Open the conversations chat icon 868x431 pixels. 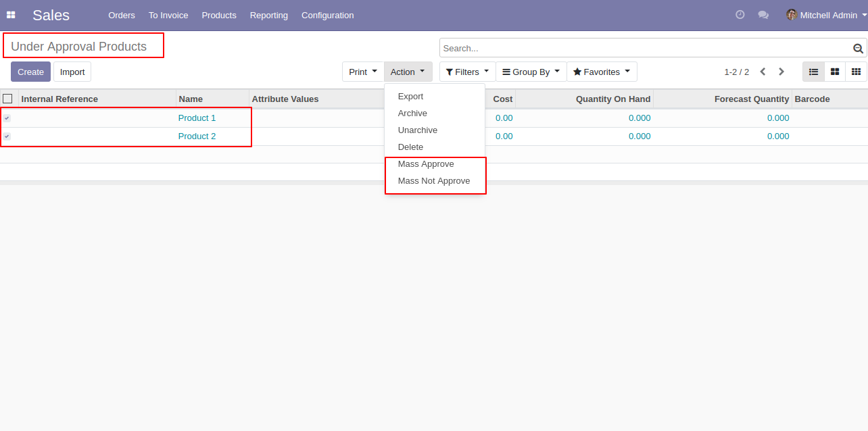tap(763, 15)
